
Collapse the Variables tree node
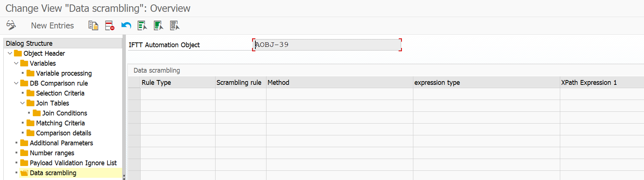pos(16,63)
